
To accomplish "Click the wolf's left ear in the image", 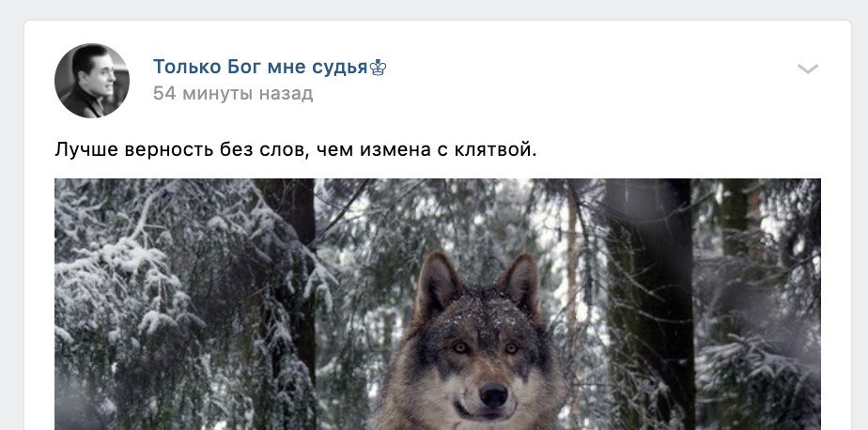I will point(437,284).
